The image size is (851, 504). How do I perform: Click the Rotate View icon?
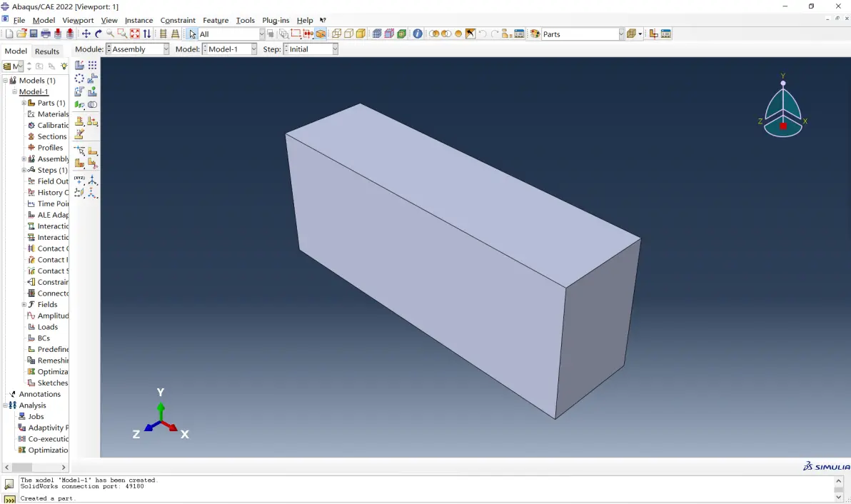(x=99, y=34)
